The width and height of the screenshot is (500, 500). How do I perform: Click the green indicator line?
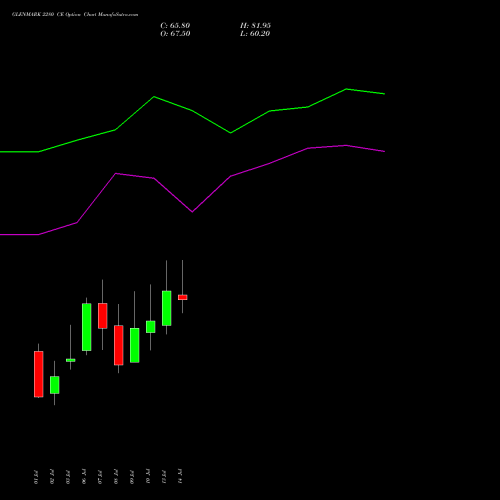click(192, 111)
